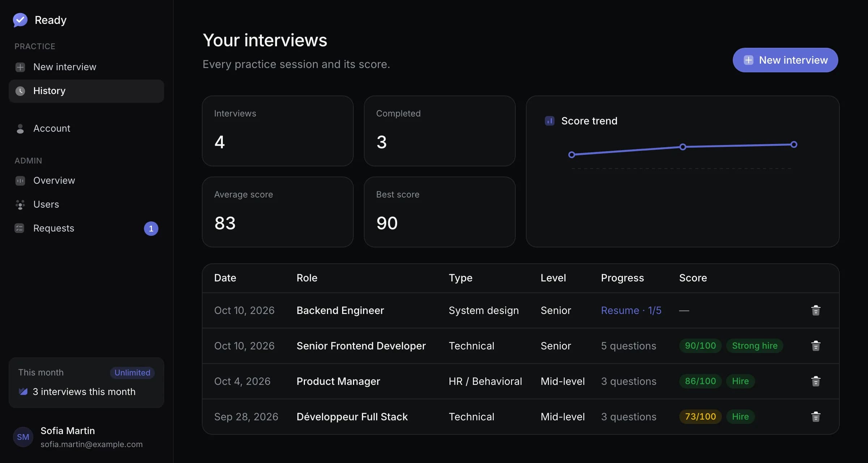Open the Users admin page

86,204
